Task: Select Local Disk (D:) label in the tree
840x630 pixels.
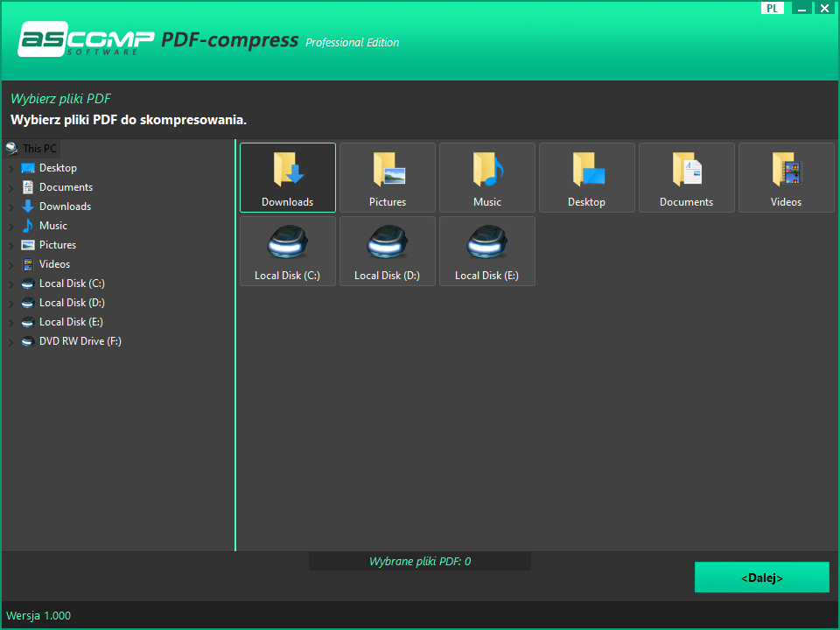Action: [72, 303]
